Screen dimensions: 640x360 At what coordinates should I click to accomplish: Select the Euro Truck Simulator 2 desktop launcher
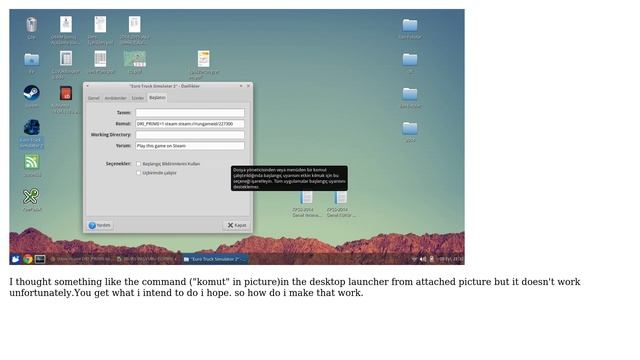[31, 127]
